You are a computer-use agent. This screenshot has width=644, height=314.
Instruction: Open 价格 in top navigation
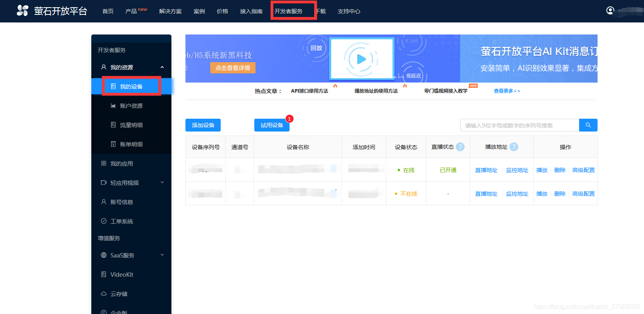pos(222,11)
